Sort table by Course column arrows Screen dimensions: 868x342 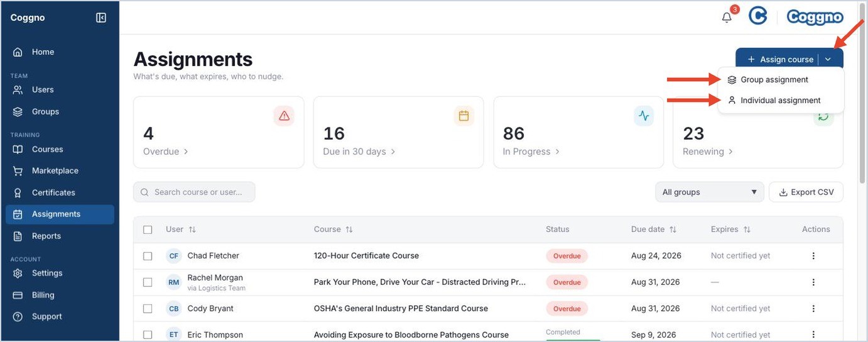pos(349,229)
